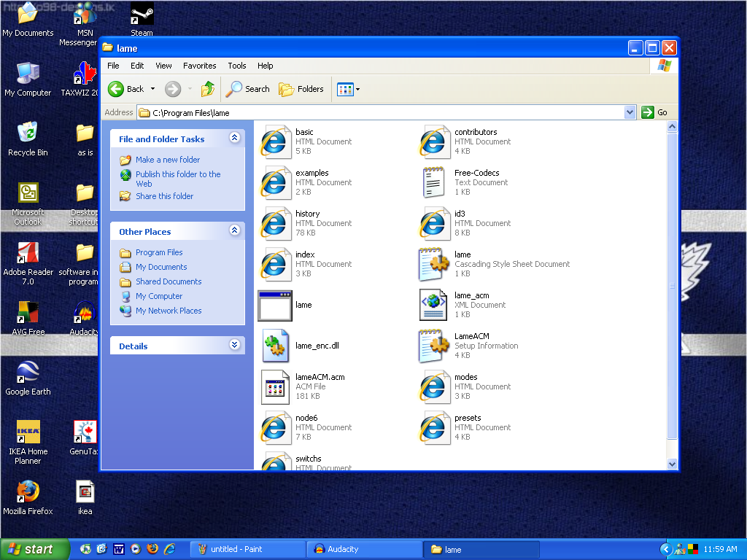Screen dimensions: 747x560
Task: Select the lame_enc.dll file icon
Action: pyautogui.click(x=275, y=346)
